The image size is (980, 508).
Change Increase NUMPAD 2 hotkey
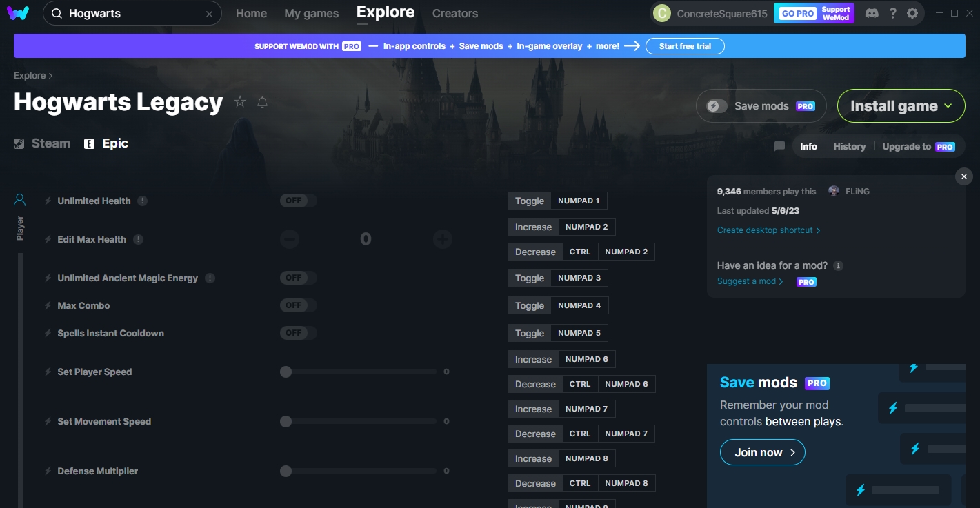(586, 227)
